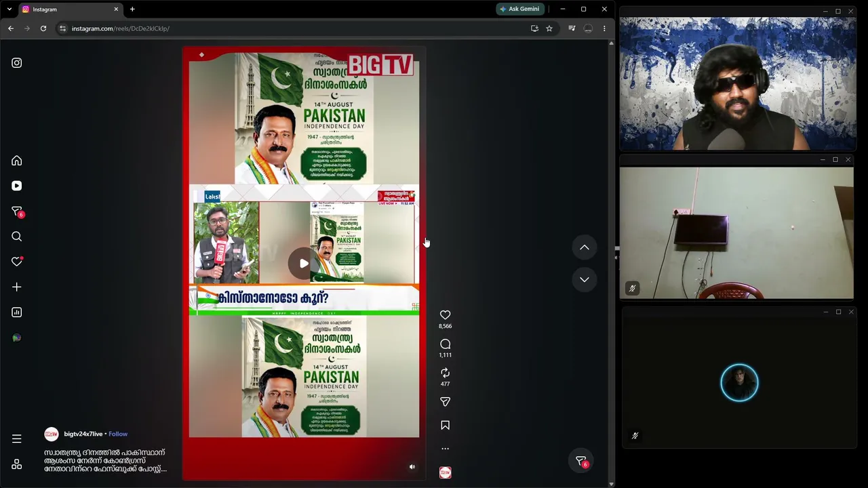Click 8,566 likes count
The image size is (868, 488).
pos(445,326)
